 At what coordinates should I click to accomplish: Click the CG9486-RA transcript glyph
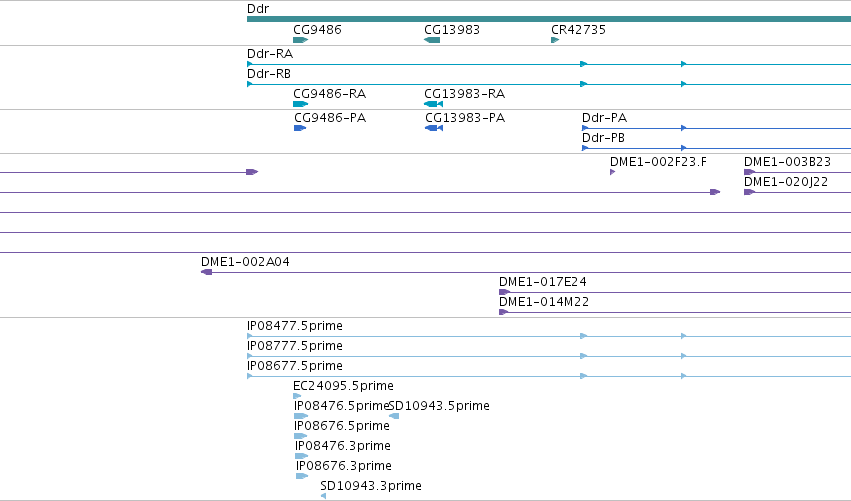coord(301,104)
